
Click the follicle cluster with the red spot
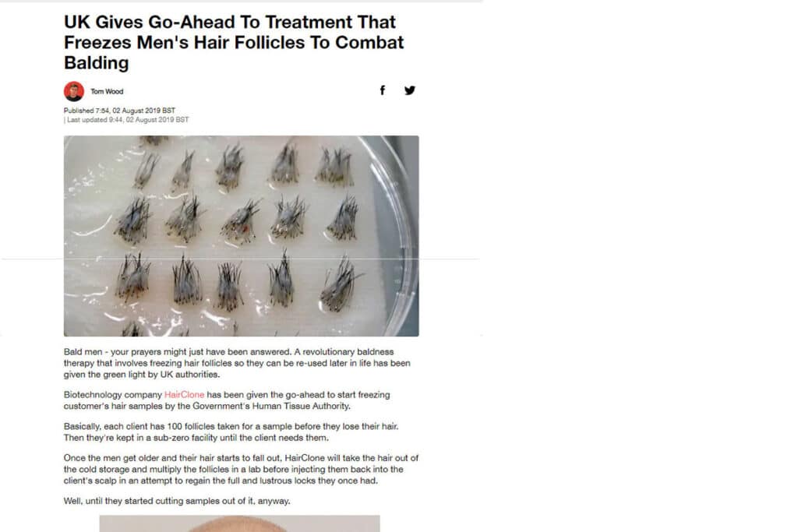tap(240, 222)
